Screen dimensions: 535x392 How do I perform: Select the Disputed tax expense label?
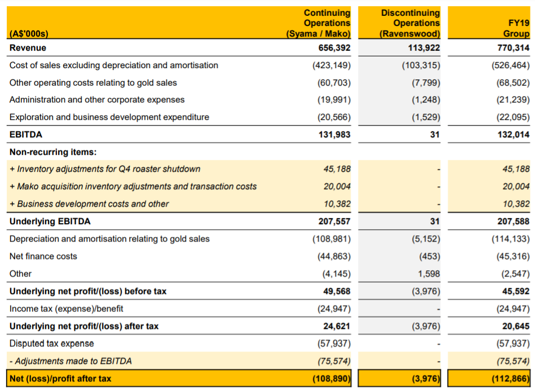tap(51, 344)
